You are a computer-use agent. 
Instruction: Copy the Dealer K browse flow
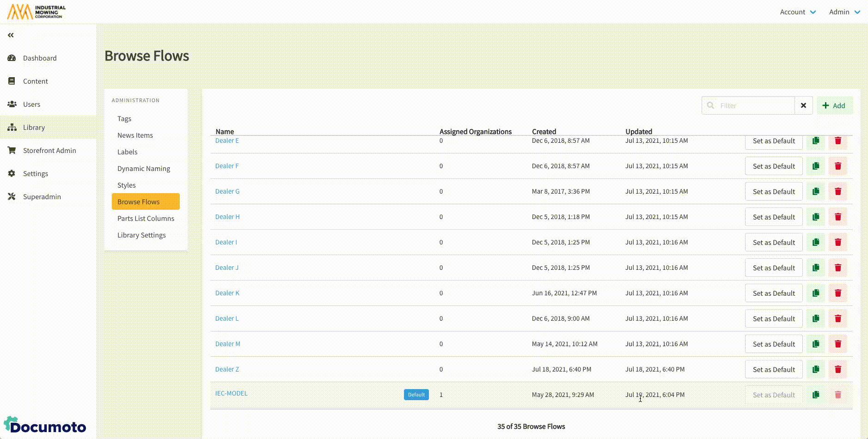click(x=816, y=293)
